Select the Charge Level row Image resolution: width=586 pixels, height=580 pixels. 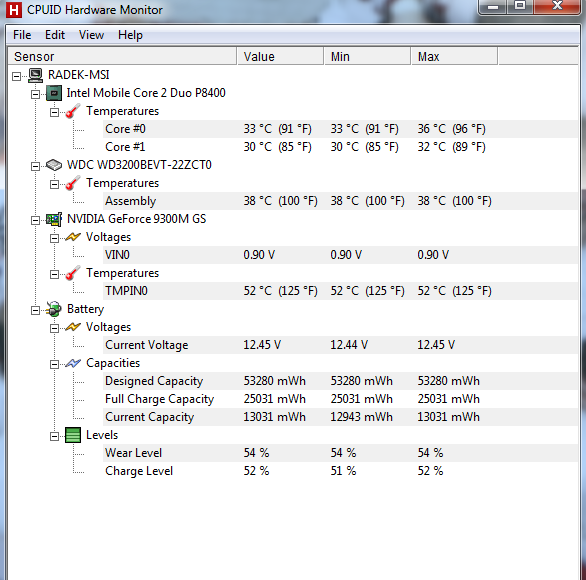(x=340, y=471)
